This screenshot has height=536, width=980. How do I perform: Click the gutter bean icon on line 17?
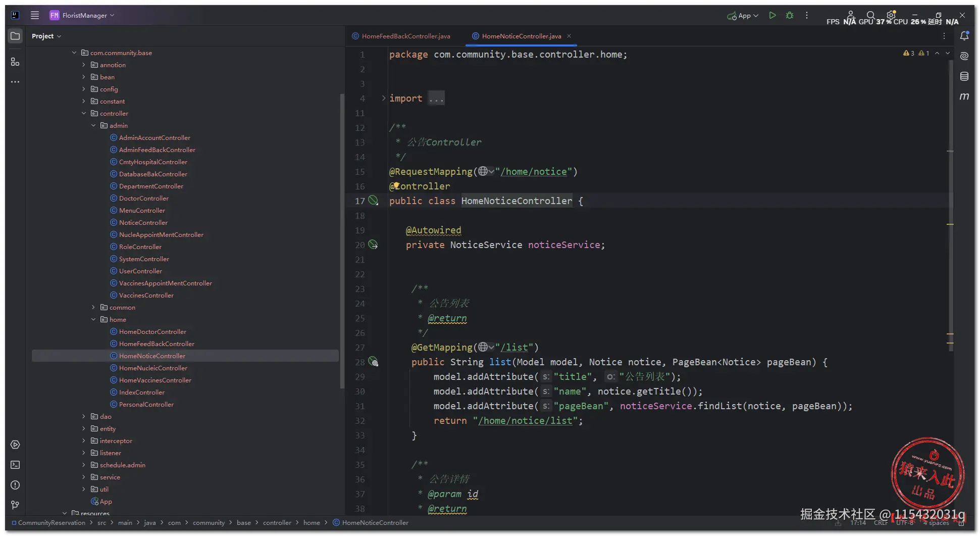click(373, 201)
